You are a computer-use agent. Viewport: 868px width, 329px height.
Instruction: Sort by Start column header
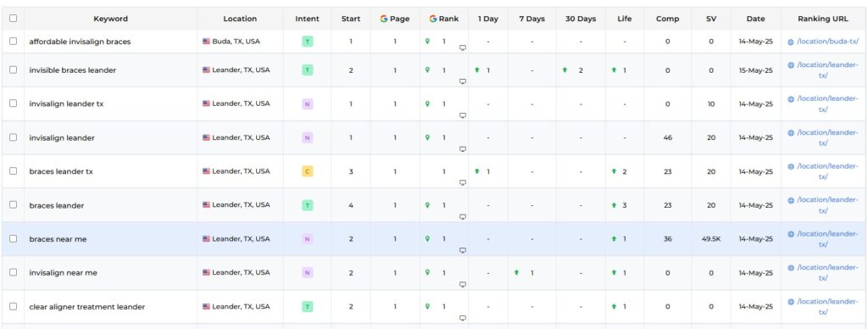point(351,19)
